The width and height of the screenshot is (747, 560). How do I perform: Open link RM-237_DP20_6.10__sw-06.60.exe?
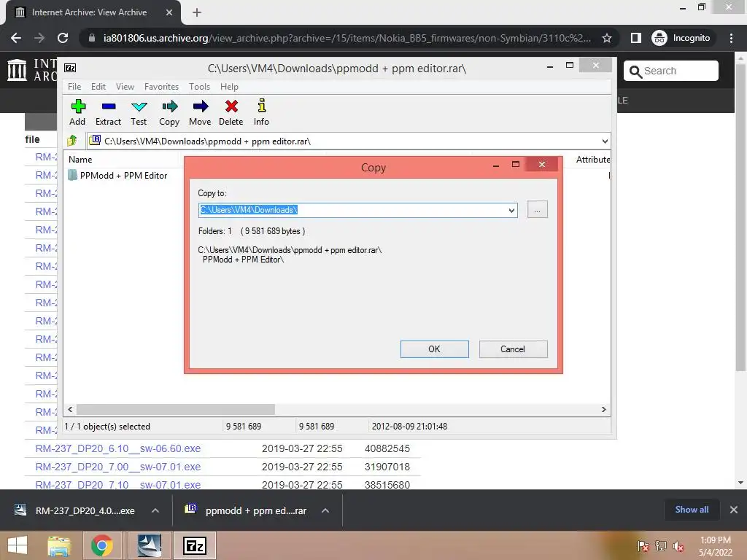coord(117,448)
